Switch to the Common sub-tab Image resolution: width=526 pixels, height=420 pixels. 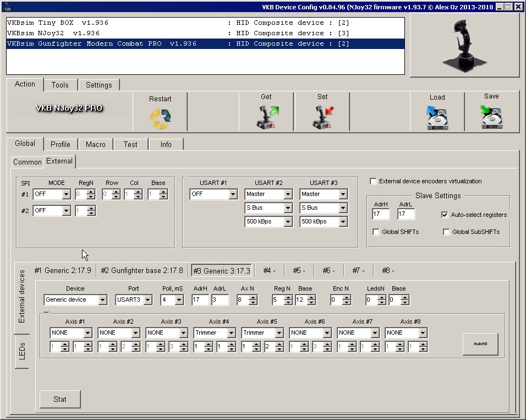(x=27, y=162)
